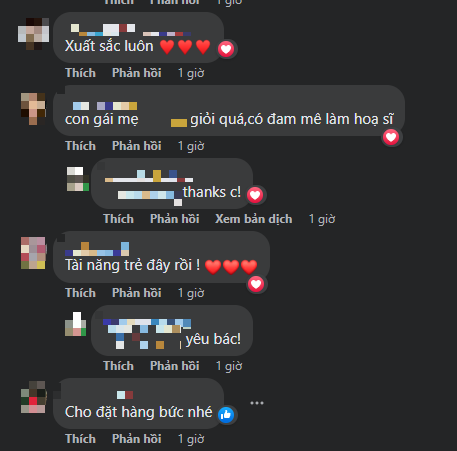This screenshot has height=451, width=457.
Task: Open avatar of 'Tài năng trẻ' commenter
Action: click(33, 253)
